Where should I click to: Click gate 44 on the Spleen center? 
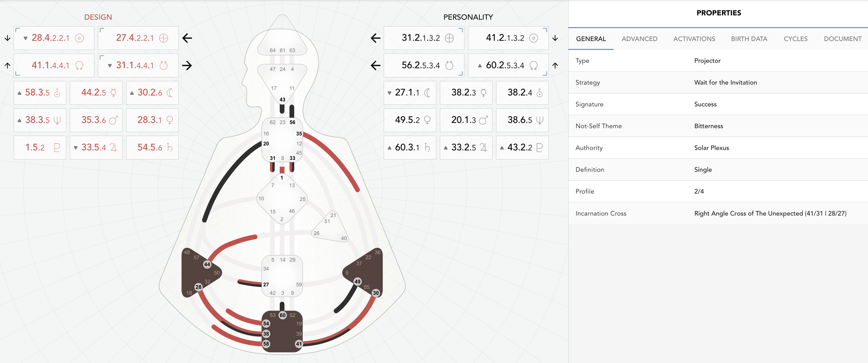pos(207,264)
